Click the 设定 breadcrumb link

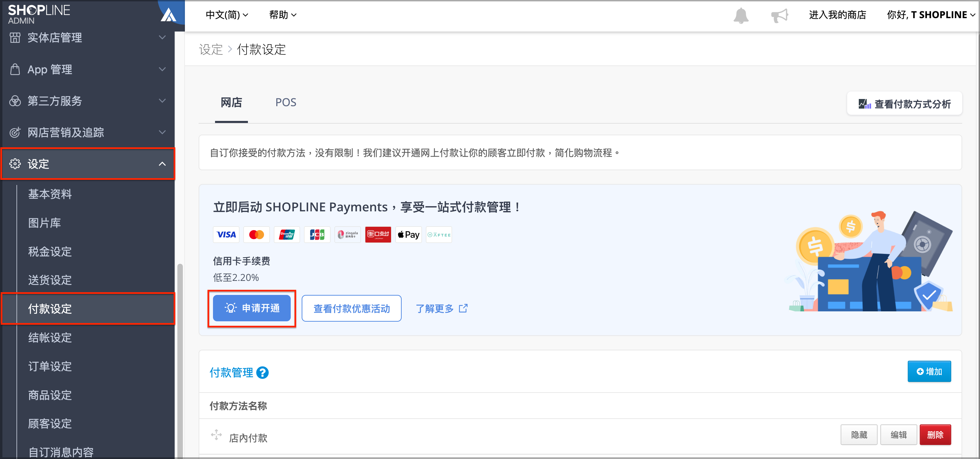(x=211, y=49)
